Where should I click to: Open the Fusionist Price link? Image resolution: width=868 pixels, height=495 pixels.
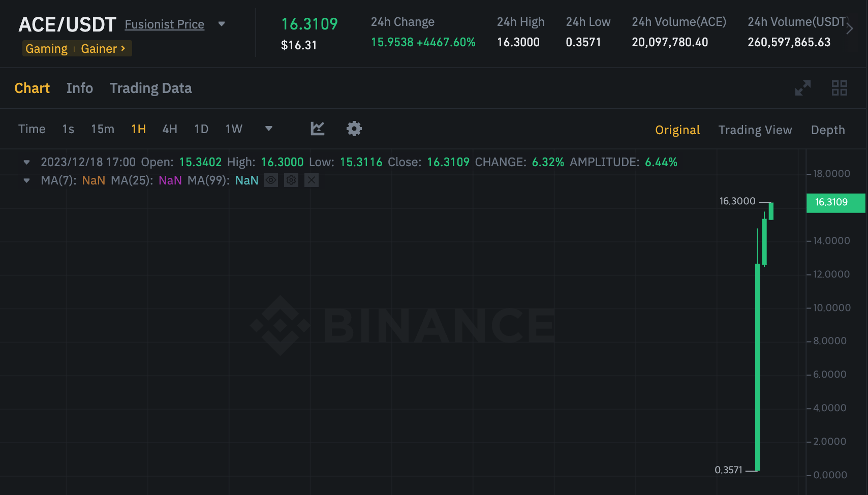pyautogui.click(x=165, y=24)
